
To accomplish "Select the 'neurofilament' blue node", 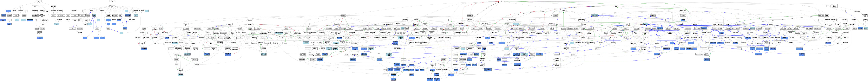I will coord(85,38).
